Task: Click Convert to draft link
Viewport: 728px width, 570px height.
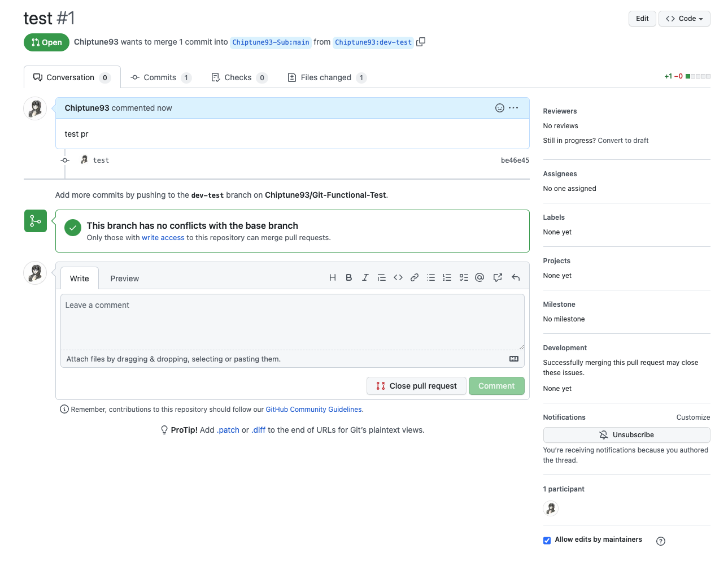Action: point(623,141)
